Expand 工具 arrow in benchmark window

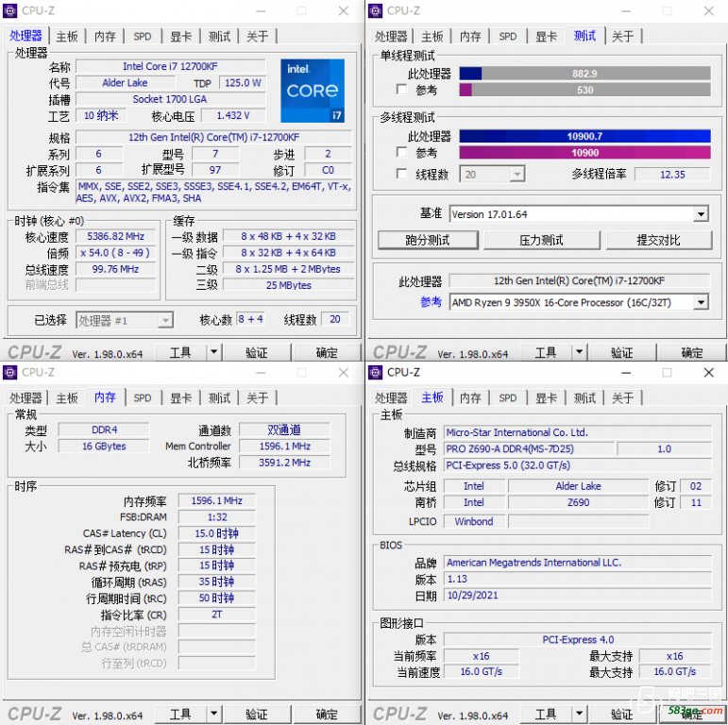[x=579, y=352]
